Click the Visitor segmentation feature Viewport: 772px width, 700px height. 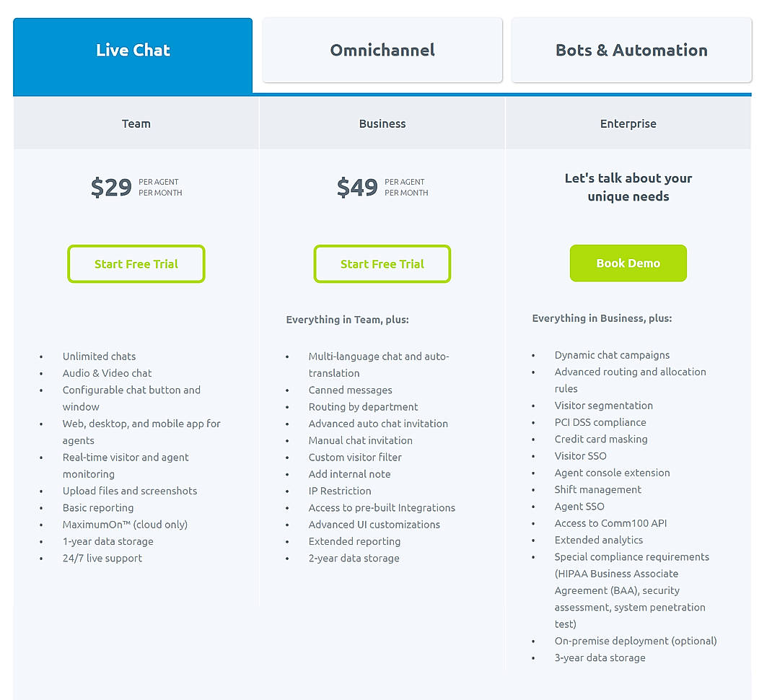click(603, 406)
